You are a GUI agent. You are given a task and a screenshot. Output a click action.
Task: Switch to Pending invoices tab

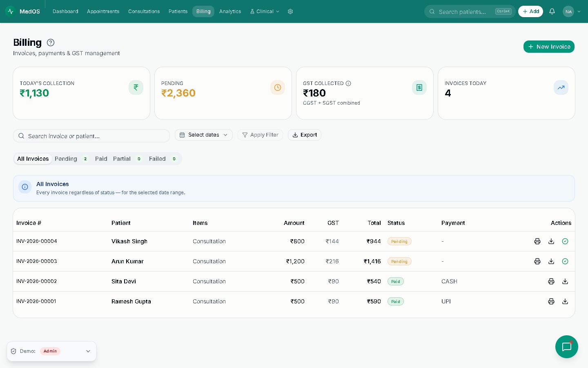[x=71, y=159]
